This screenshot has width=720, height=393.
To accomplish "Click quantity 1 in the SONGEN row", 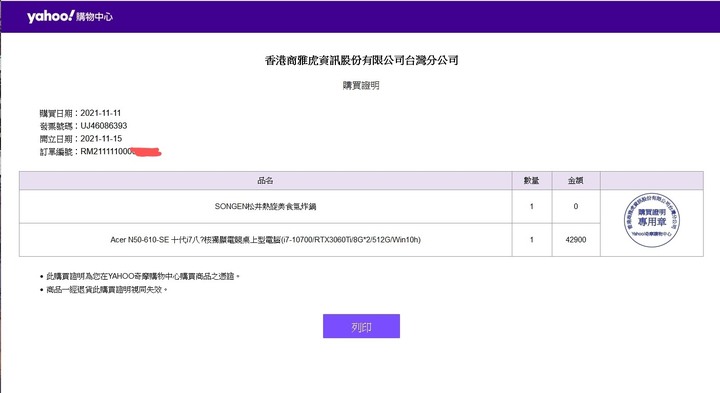I will 532,207.
